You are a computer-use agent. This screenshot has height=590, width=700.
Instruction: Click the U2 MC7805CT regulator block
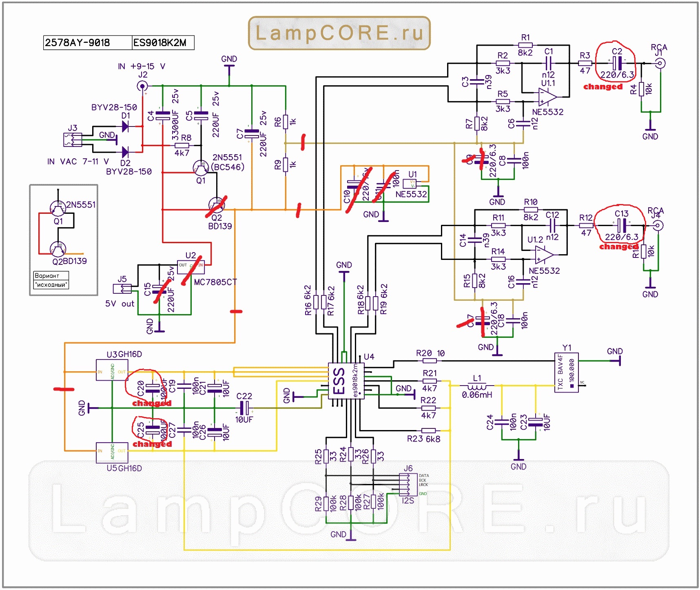pos(191,267)
